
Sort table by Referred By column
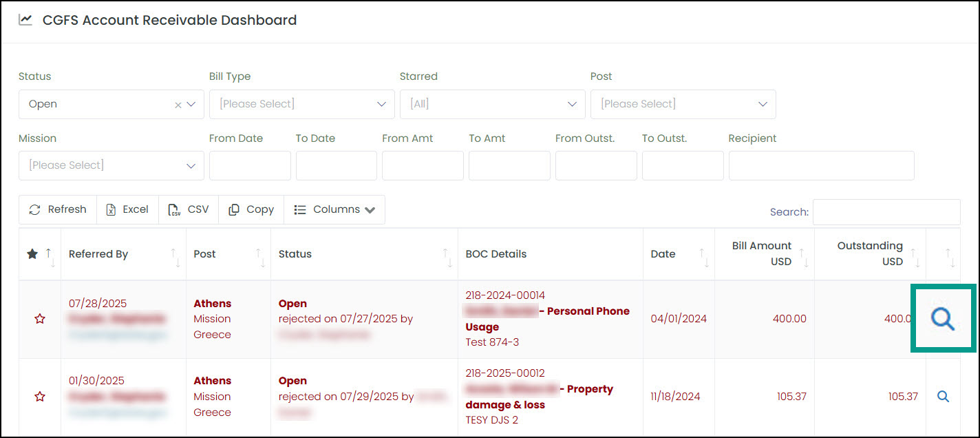click(x=123, y=254)
